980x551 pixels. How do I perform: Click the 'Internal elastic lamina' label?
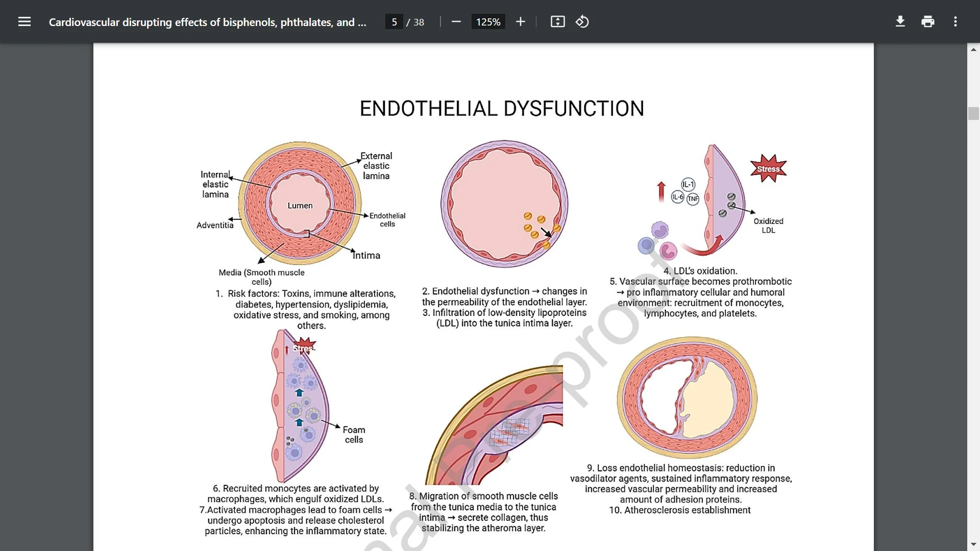pyautogui.click(x=215, y=184)
